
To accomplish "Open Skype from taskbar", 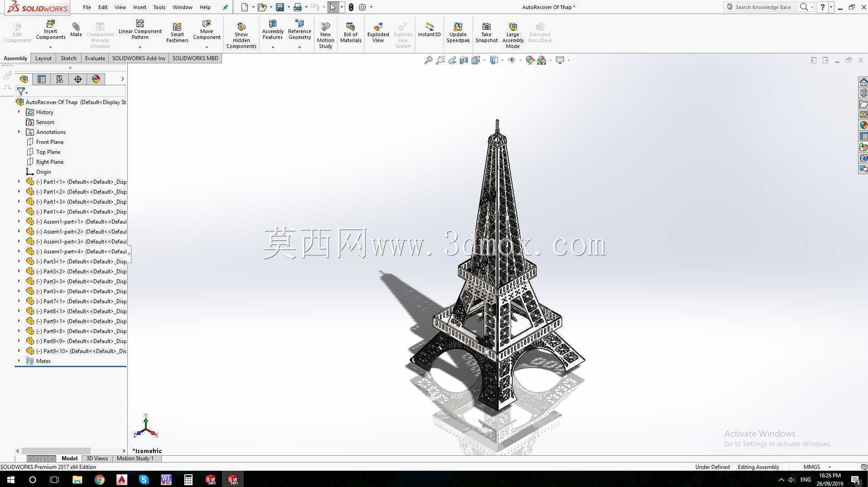I will [144, 479].
